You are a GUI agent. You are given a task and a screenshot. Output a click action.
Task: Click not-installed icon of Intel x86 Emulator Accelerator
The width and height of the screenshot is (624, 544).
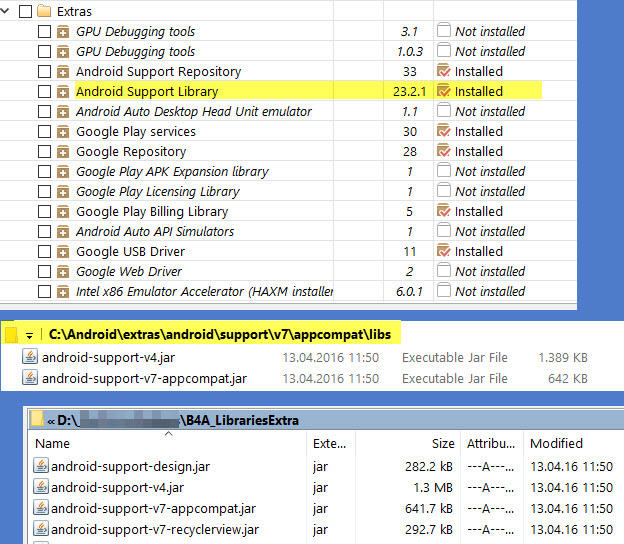tap(444, 290)
